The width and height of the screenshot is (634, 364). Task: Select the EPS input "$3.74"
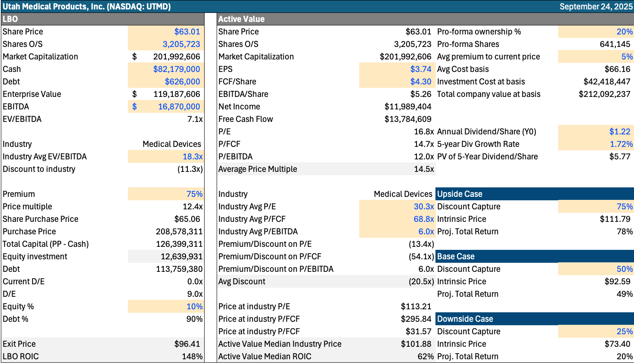[421, 69]
